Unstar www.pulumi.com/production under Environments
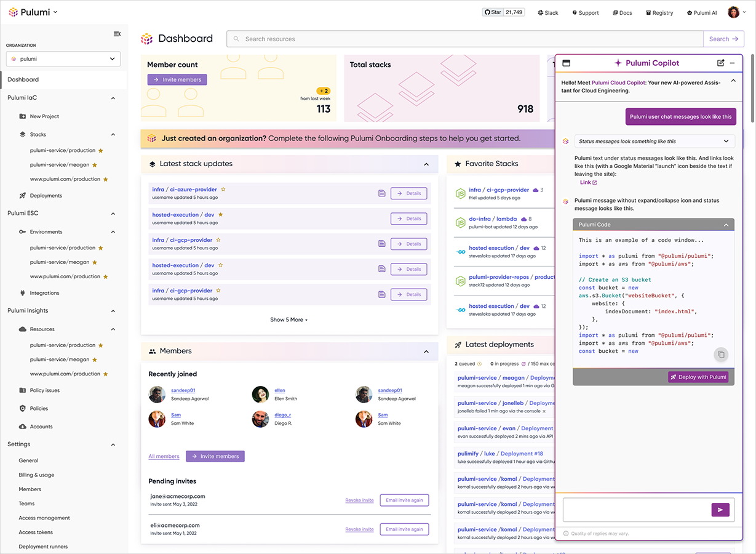756x554 pixels. [106, 276]
